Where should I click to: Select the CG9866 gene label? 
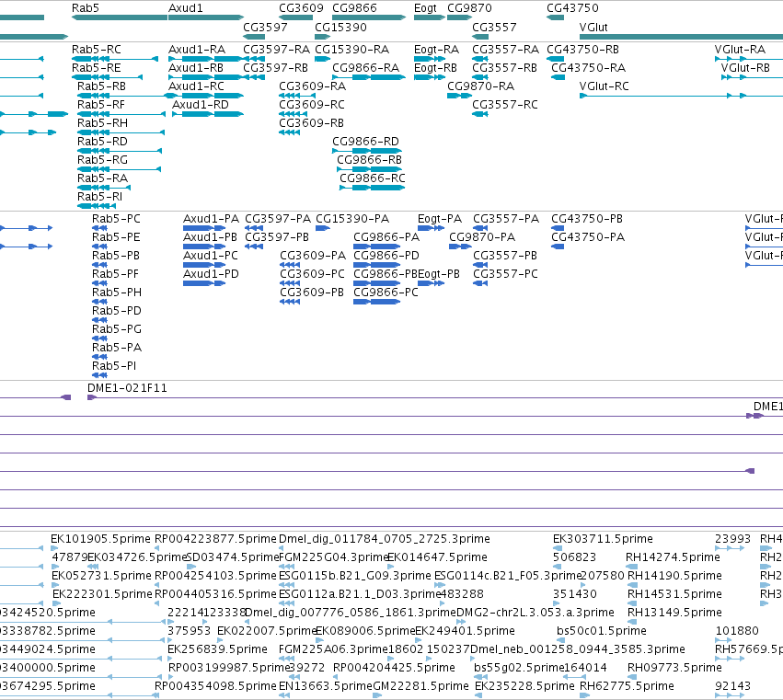pos(354,8)
